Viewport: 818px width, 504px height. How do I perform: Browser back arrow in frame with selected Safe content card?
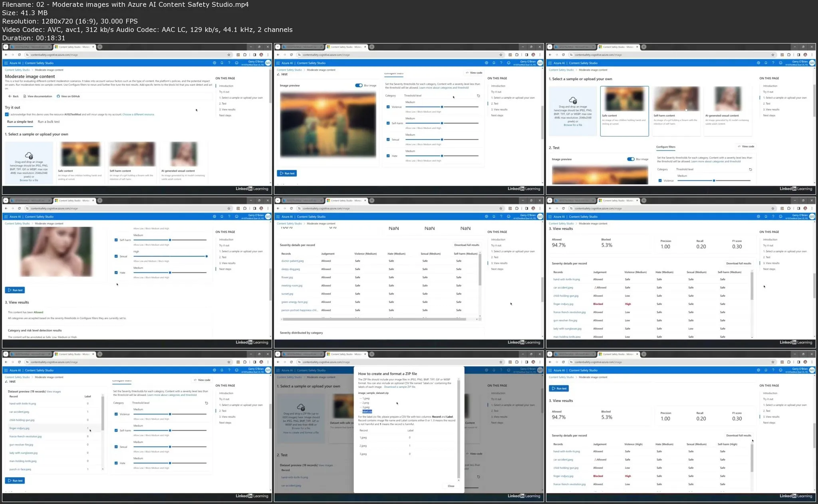tap(550, 55)
